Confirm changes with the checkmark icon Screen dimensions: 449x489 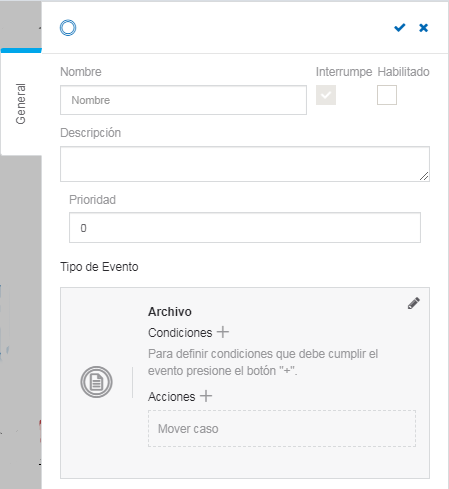[399, 28]
